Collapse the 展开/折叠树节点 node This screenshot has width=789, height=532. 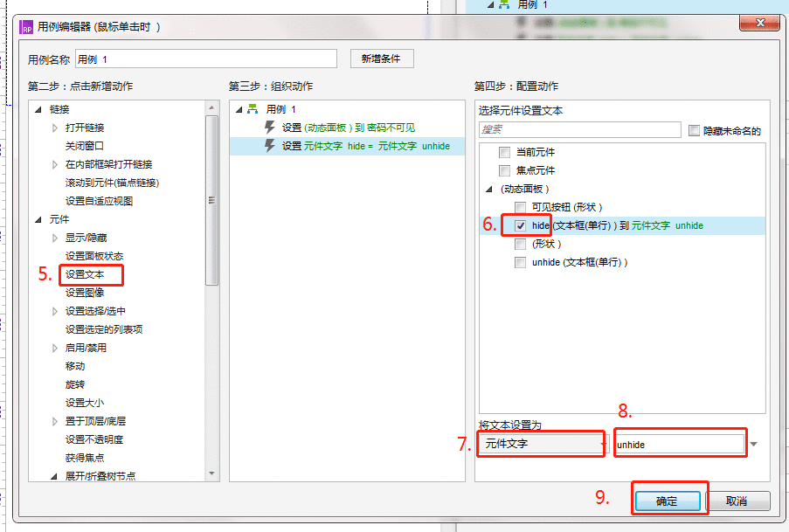tap(54, 476)
